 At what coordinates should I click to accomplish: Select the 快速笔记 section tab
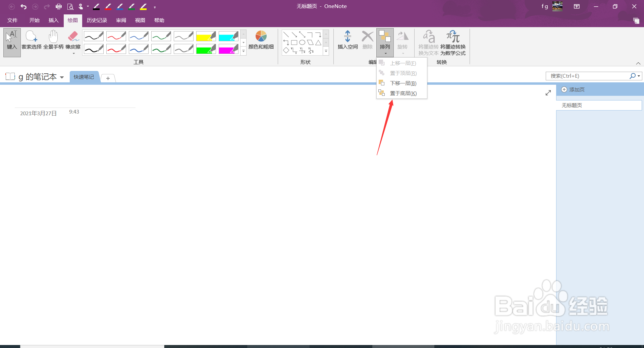click(x=84, y=77)
